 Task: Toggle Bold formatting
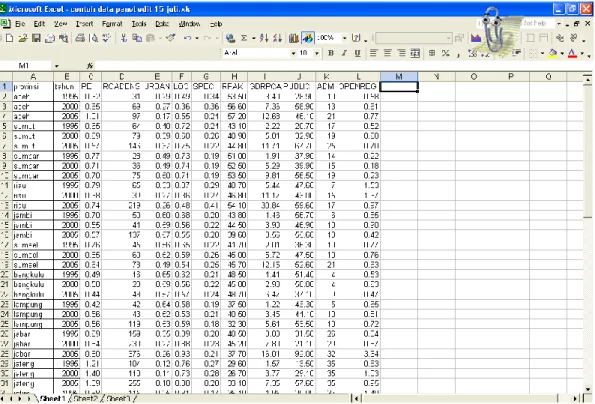331,53
